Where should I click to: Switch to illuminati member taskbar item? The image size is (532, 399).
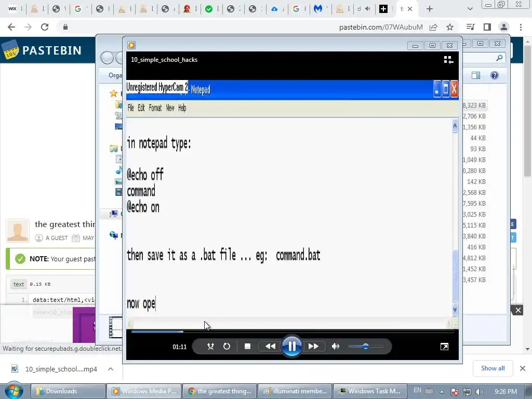[295, 391]
